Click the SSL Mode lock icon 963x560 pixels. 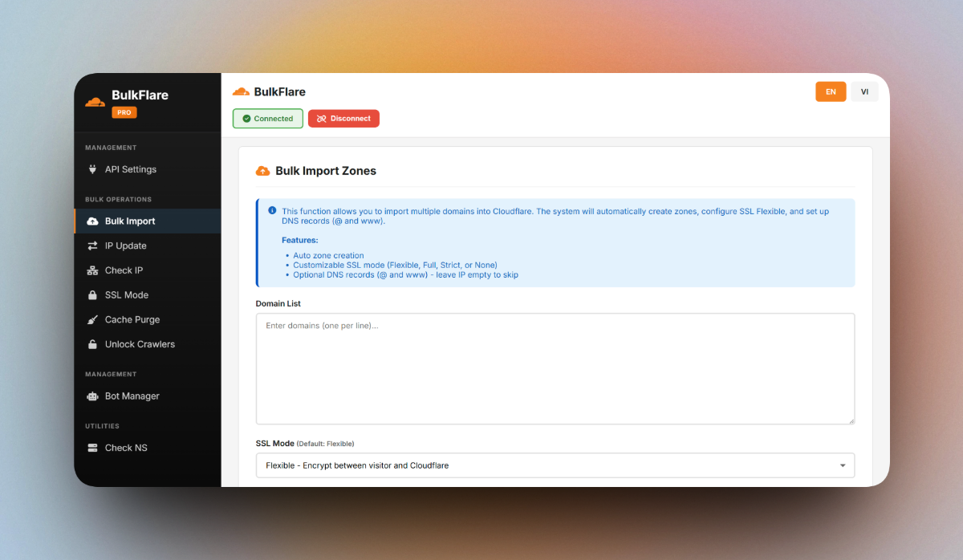coord(92,295)
